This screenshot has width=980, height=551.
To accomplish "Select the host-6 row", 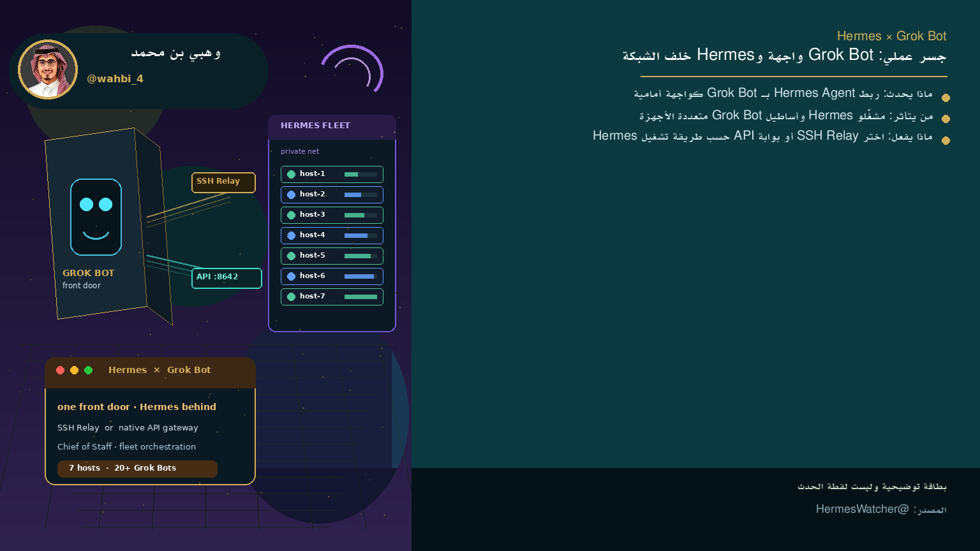I will (x=332, y=276).
